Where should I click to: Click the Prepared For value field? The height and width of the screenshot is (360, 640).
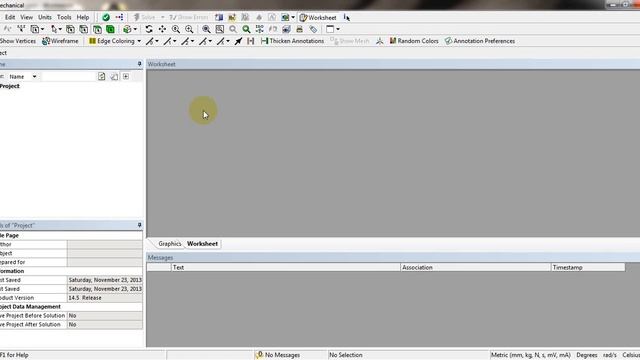(105, 262)
